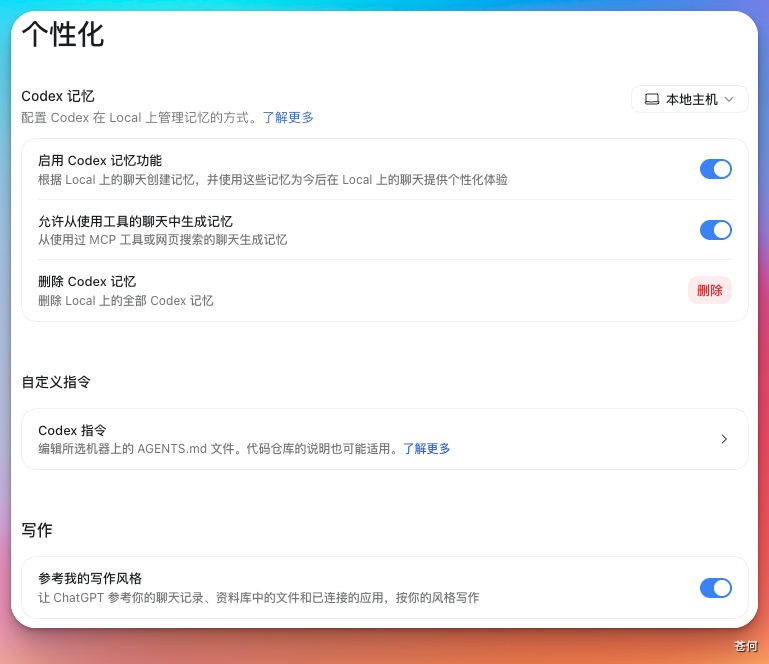769x664 pixels.
Task: Click the Codex 记忆 section heading
Action: 58,96
